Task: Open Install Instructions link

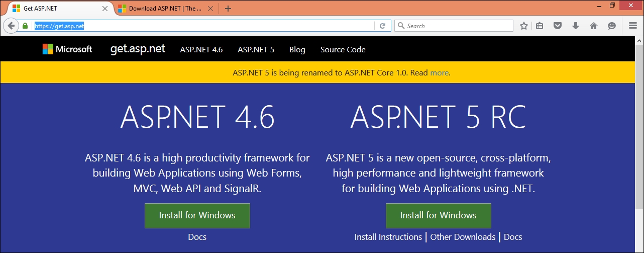Action: point(388,237)
